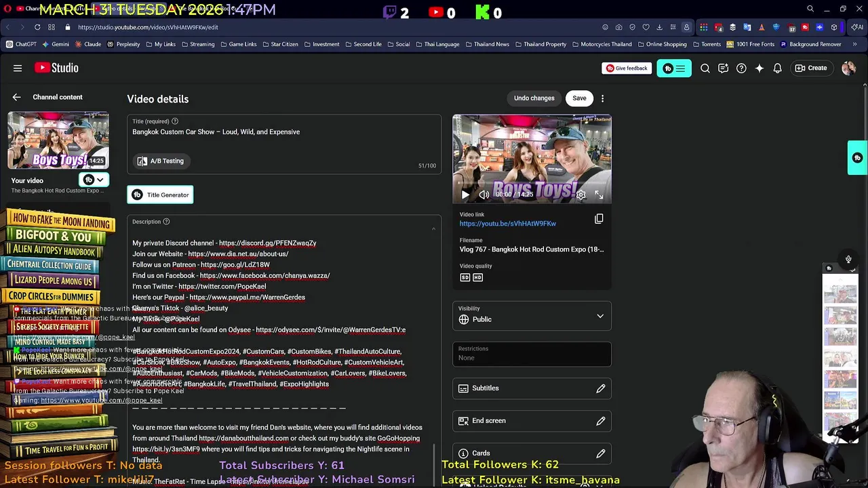The image size is (868, 488).
Task: Open the Thailand News bookmark folder
Action: click(x=487, y=44)
